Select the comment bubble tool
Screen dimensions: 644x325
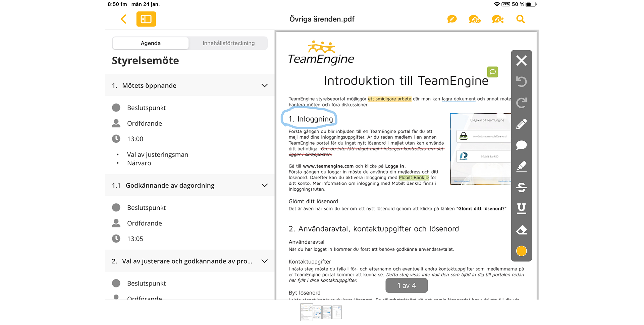tap(521, 145)
